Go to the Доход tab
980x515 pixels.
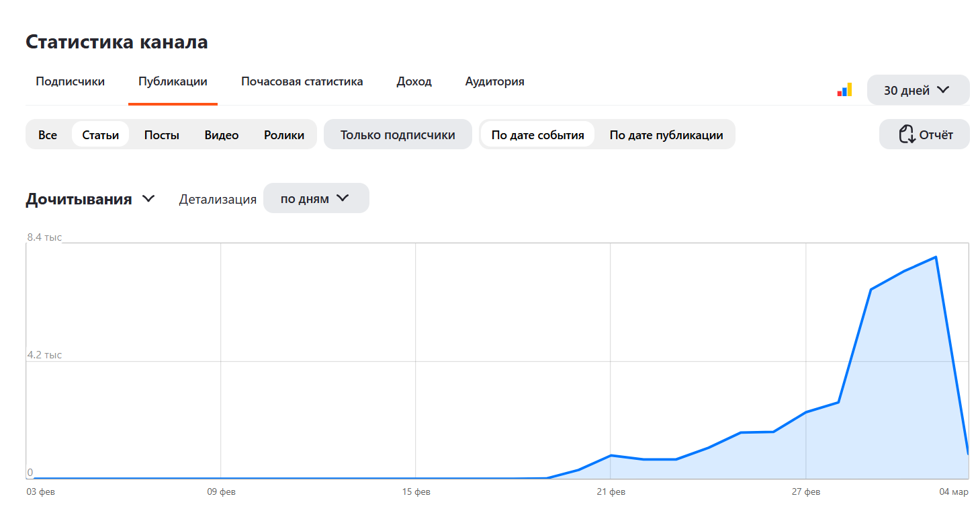[414, 81]
